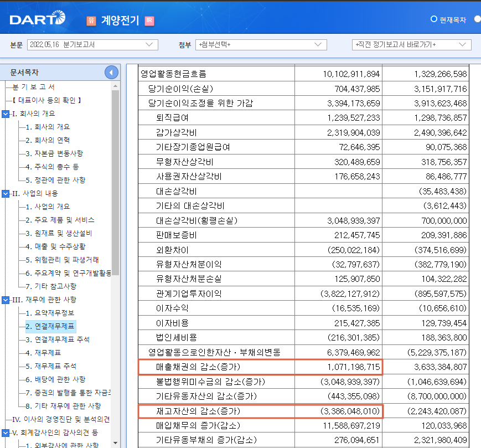Expand the V. 회계감사인의 감사의견 등 section
The image size is (481, 448).
6,433
